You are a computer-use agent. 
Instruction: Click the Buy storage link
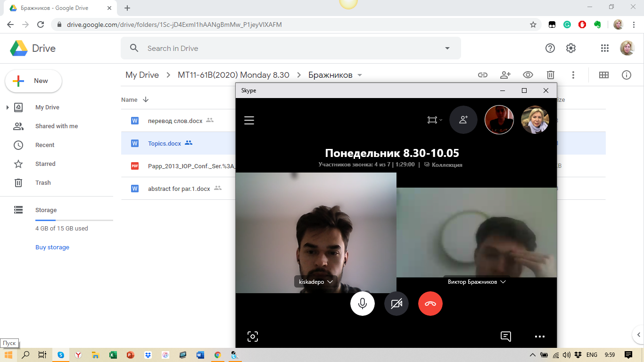pyautogui.click(x=52, y=247)
